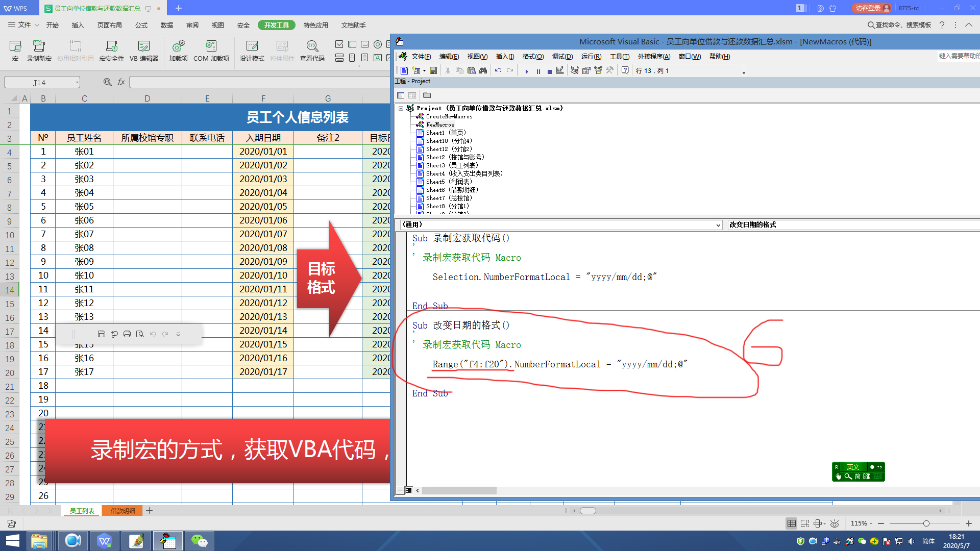Open the Find binoculars tool in VBA

(483, 70)
